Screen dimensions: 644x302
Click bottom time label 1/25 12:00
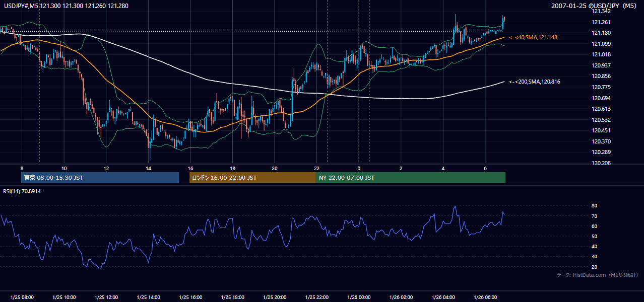click(x=106, y=297)
